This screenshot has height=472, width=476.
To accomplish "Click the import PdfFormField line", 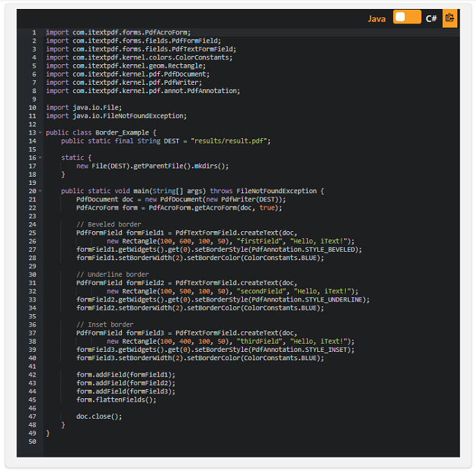I will pyautogui.click(x=134, y=41).
